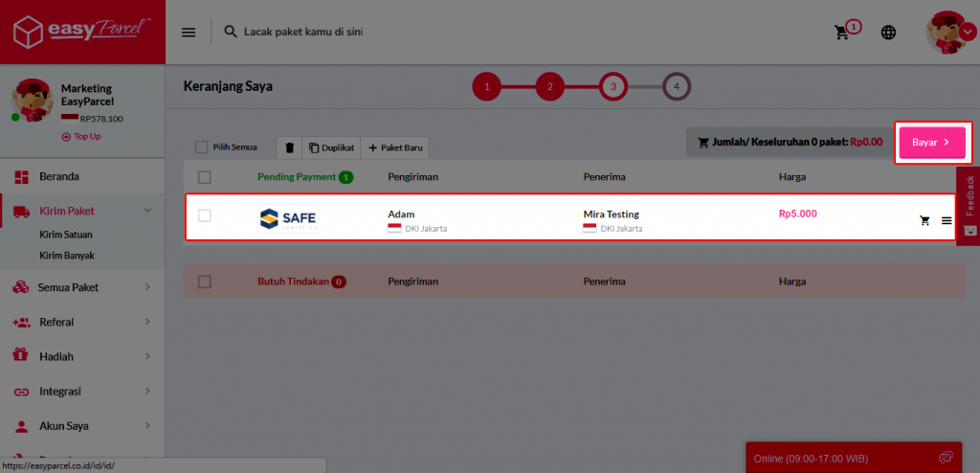Click the cart icon in SAFE row
Viewport: 980px width, 473px height.
coord(924,220)
